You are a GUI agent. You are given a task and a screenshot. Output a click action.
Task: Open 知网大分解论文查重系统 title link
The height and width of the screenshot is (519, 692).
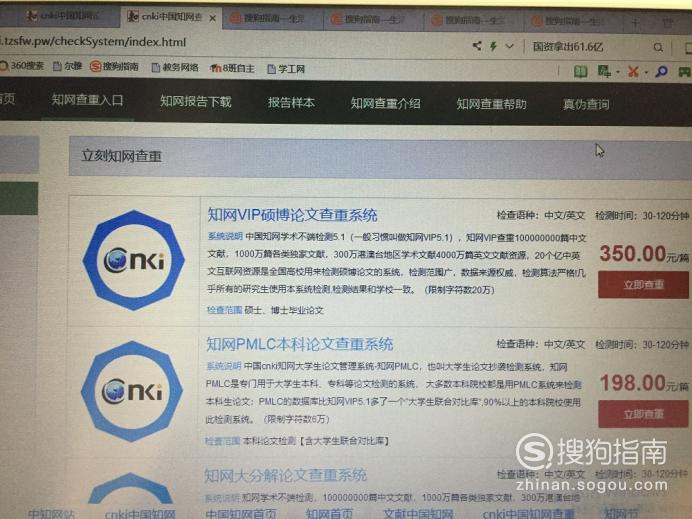pyautogui.click(x=285, y=475)
